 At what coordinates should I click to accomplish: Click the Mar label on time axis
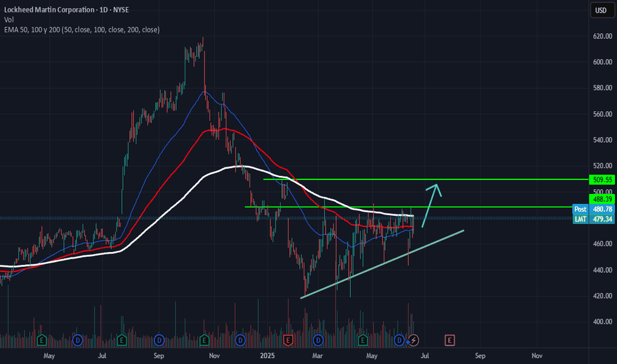(317, 356)
